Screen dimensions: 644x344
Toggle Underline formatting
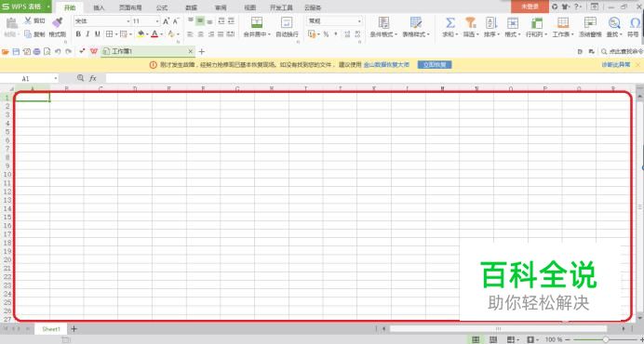click(98, 34)
